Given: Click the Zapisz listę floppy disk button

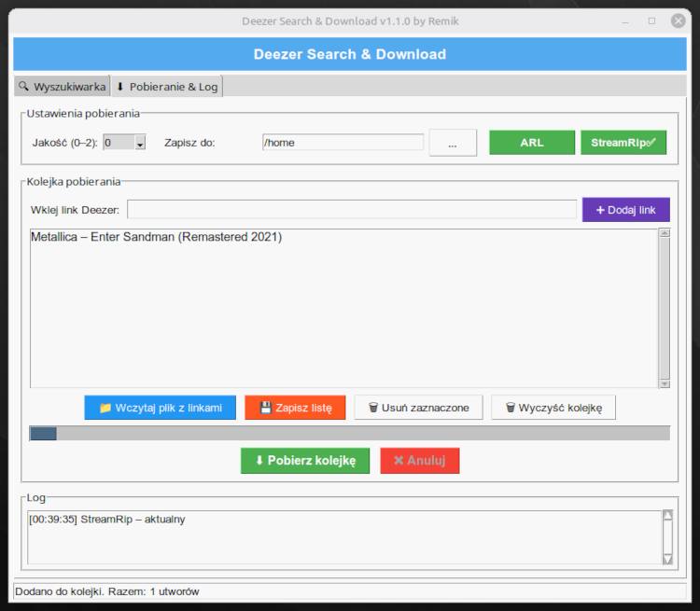Looking at the screenshot, I should [x=295, y=408].
